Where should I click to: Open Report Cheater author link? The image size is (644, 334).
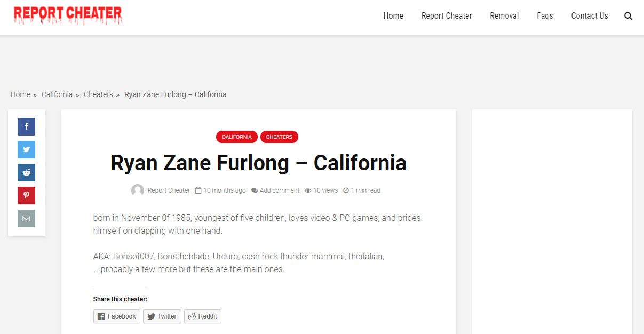(169, 190)
